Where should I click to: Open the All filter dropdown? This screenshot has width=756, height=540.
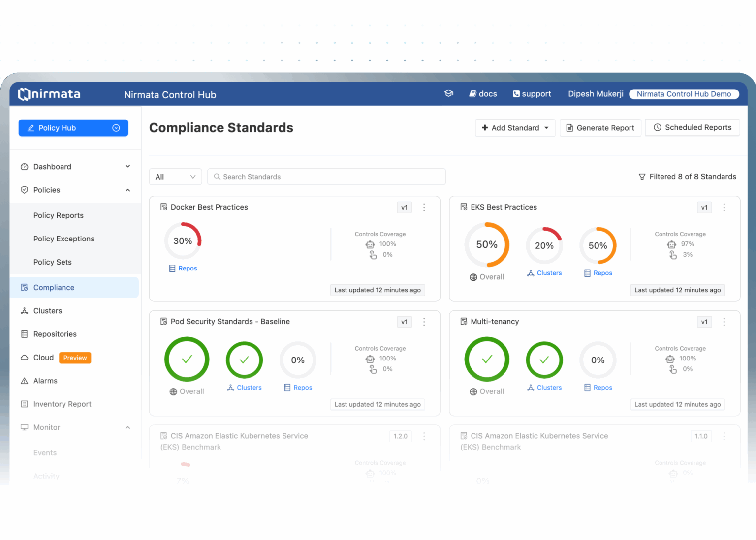click(175, 177)
